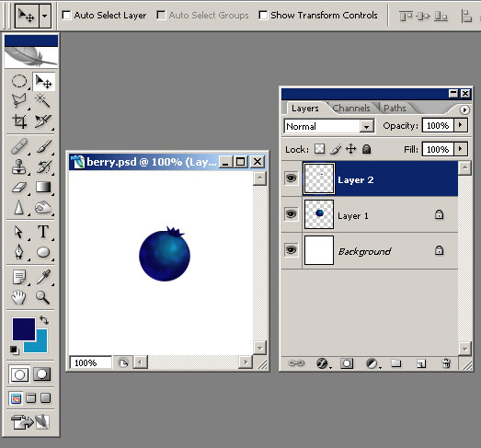
Task: Click the delete layer trash button
Action: 446,363
